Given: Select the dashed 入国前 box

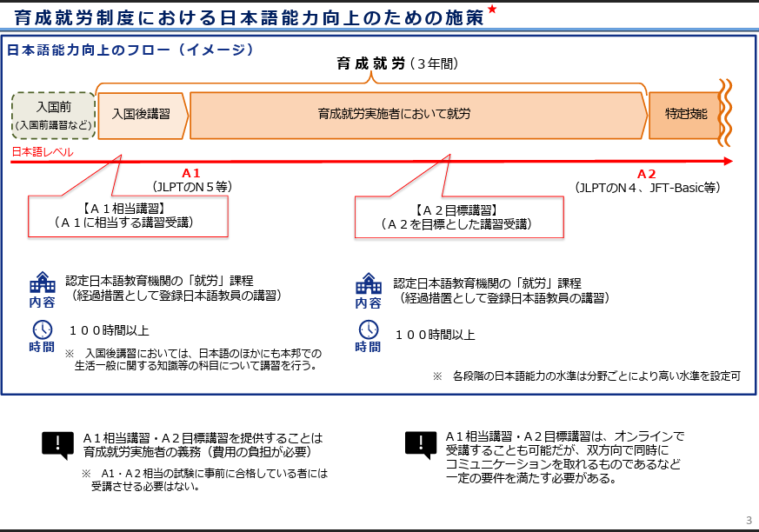Looking at the screenshot, I should [52, 115].
